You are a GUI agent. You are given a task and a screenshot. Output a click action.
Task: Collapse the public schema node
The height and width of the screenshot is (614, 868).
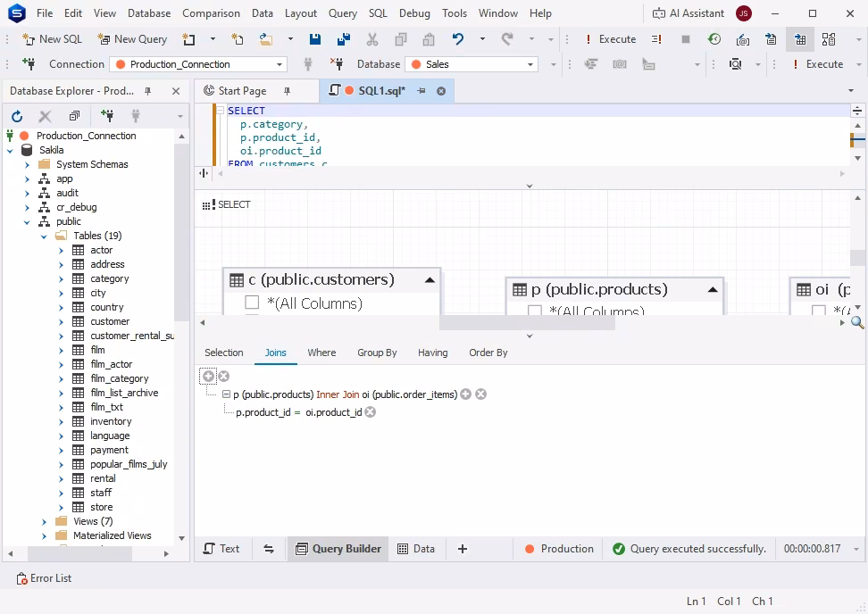27,222
